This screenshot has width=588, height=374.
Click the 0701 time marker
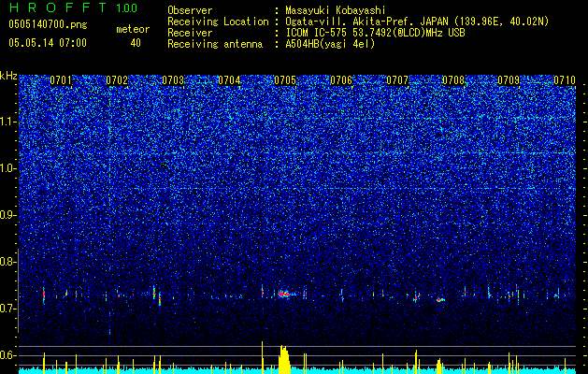61,80
